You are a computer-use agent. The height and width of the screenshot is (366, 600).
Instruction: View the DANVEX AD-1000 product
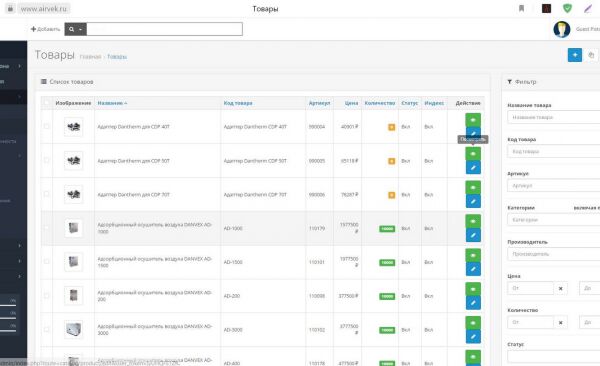click(473, 221)
